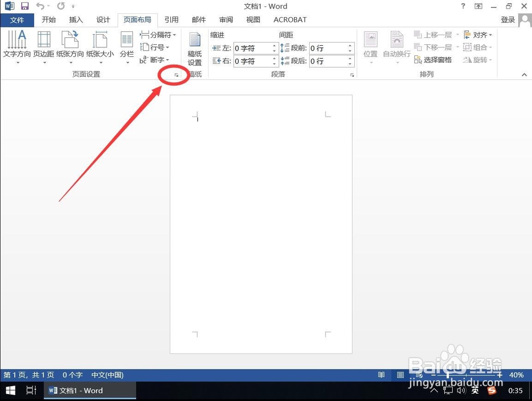Switch to Read Mode view on status bar
The width and height of the screenshot is (532, 401).
click(381, 375)
